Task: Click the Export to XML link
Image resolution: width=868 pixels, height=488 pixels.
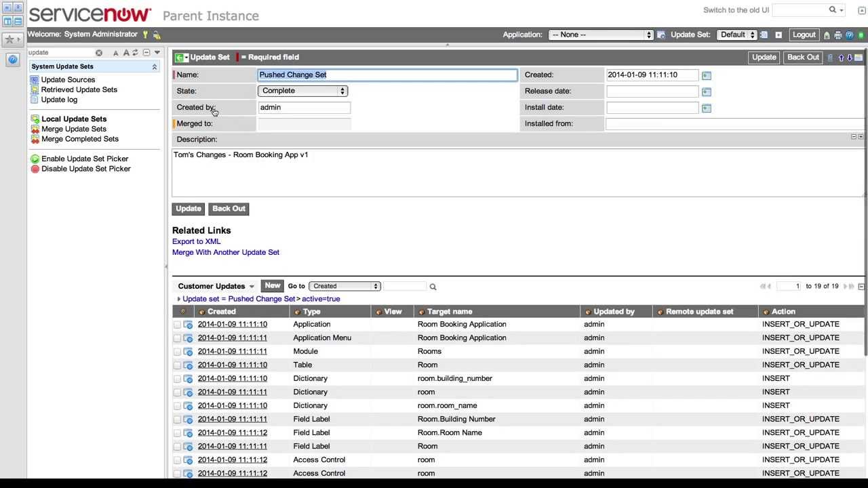Action: 196,241
